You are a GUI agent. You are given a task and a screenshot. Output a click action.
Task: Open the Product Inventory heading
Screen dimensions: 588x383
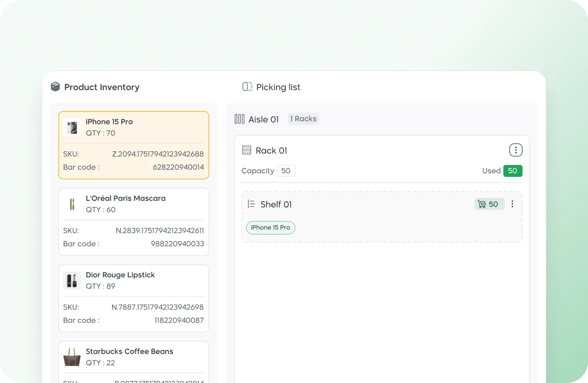(x=102, y=87)
